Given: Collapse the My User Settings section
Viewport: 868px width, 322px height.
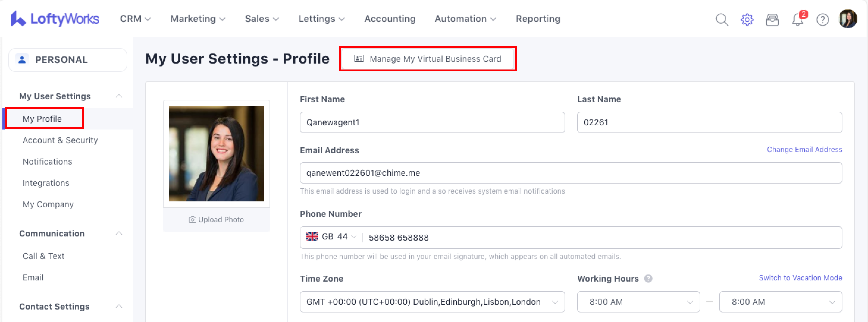Looking at the screenshot, I should [x=119, y=96].
